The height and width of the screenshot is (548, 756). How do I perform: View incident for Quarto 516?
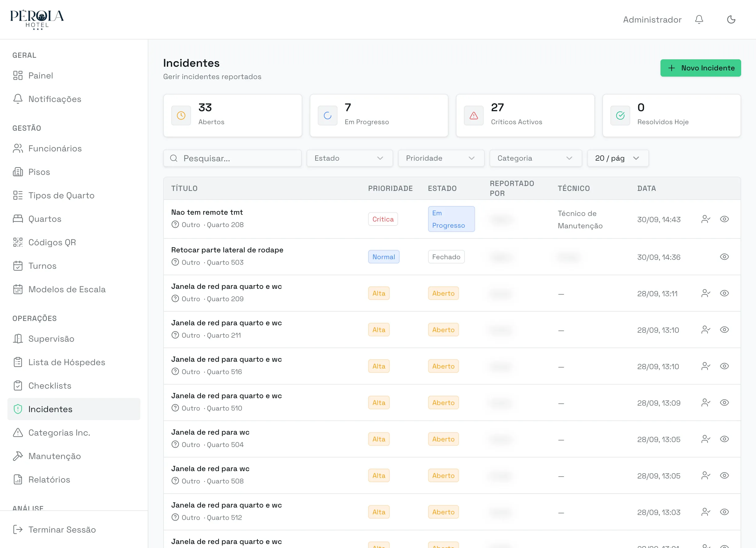(x=724, y=366)
